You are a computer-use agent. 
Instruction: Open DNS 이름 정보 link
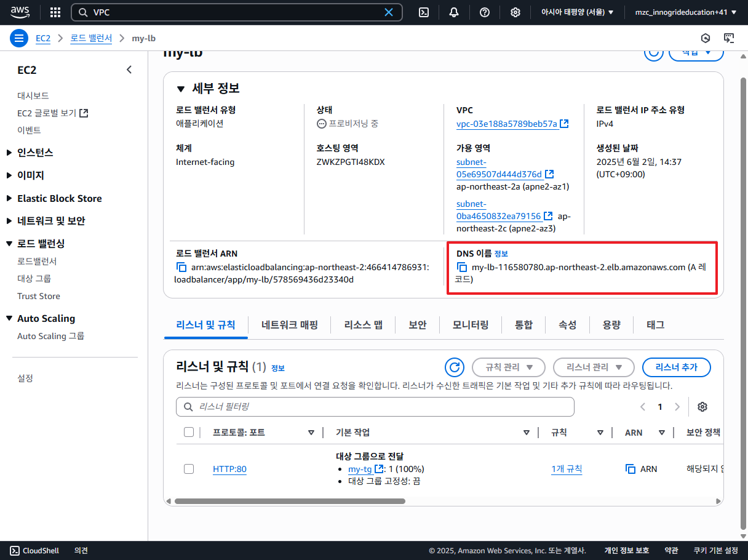(x=501, y=254)
